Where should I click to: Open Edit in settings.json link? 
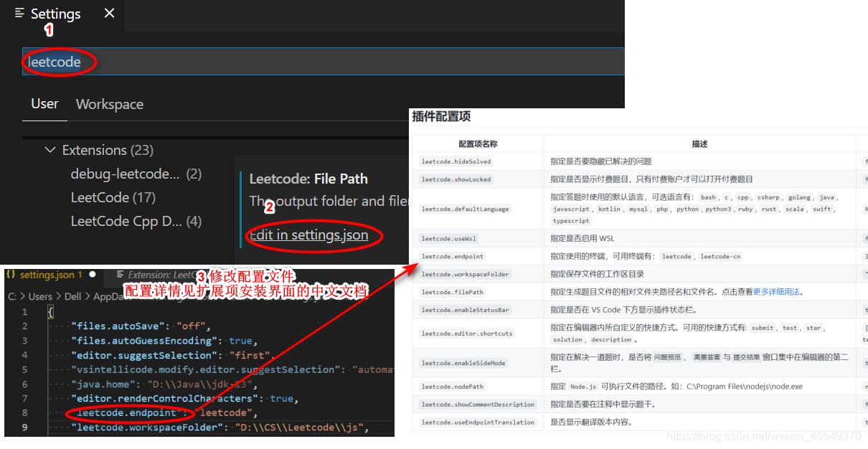(x=309, y=235)
